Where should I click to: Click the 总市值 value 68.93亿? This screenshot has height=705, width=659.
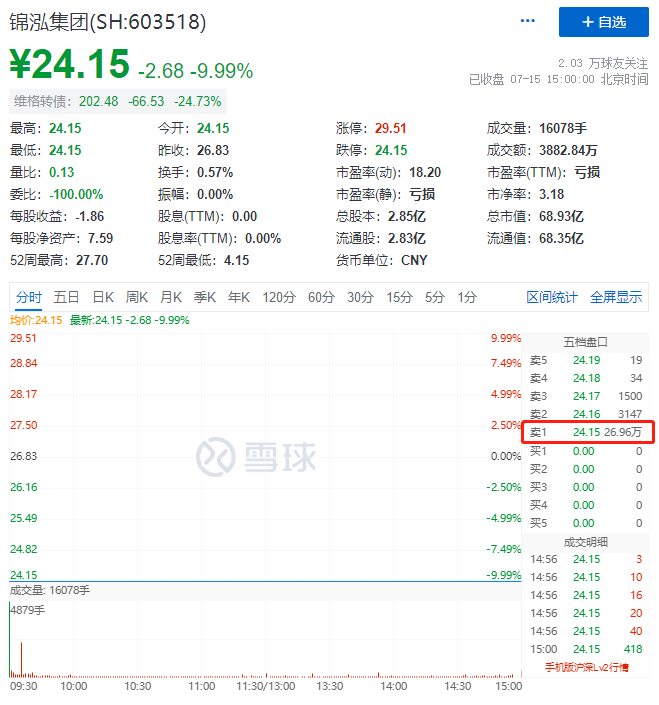[561, 216]
